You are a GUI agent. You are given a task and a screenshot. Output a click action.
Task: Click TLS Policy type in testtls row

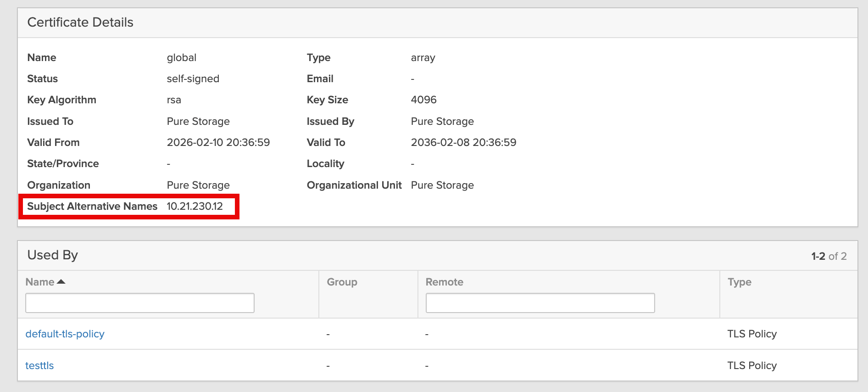coord(752,365)
